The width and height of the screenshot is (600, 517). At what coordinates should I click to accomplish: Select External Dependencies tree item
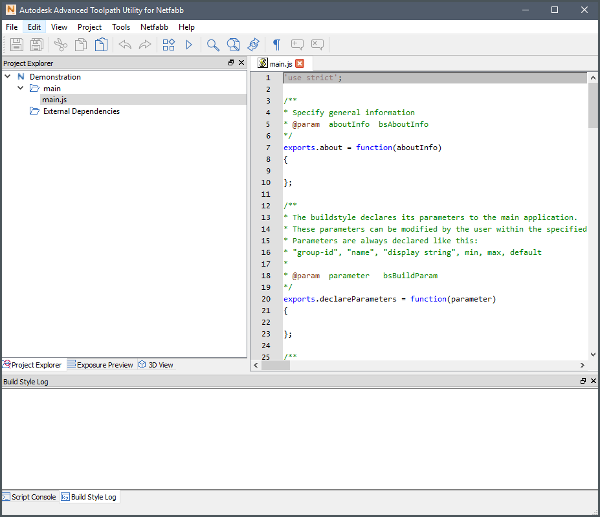[81, 111]
